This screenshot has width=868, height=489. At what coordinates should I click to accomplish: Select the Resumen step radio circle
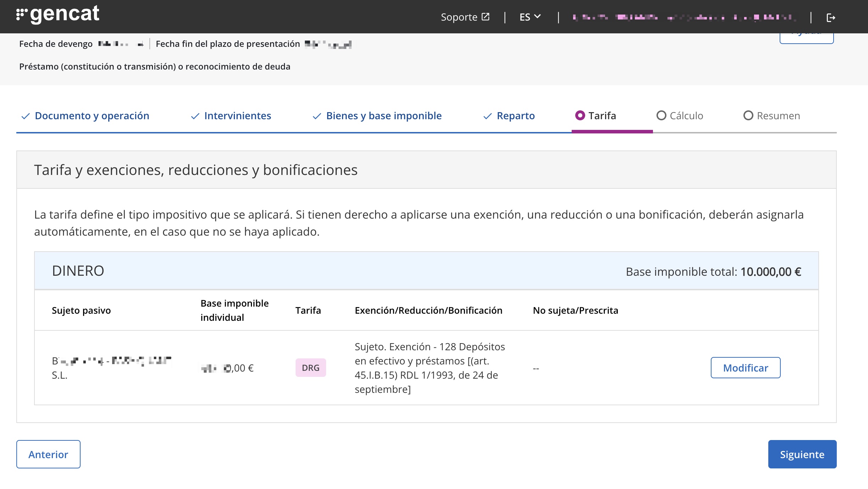(748, 115)
